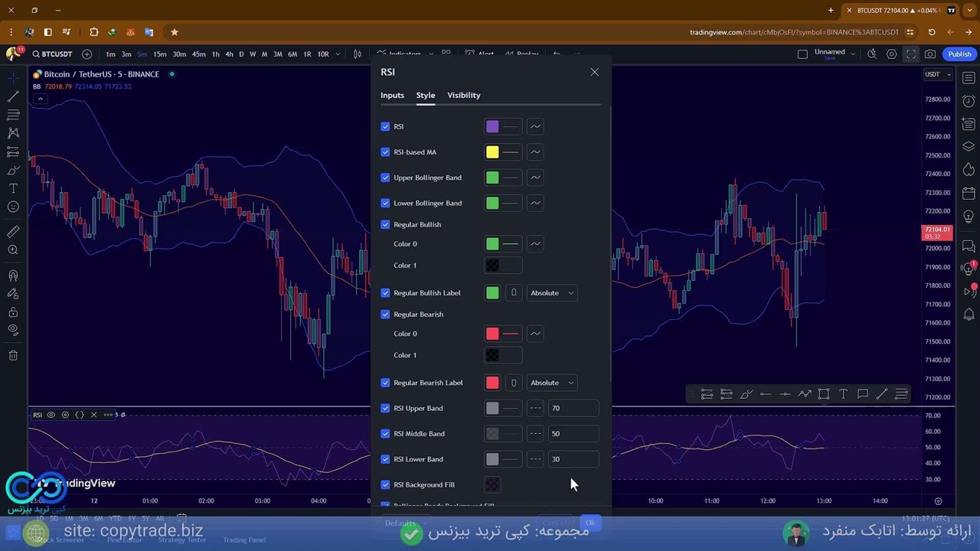Open the zoom in magnifier tool
This screenshot has height=551, width=980.
pos(13,250)
